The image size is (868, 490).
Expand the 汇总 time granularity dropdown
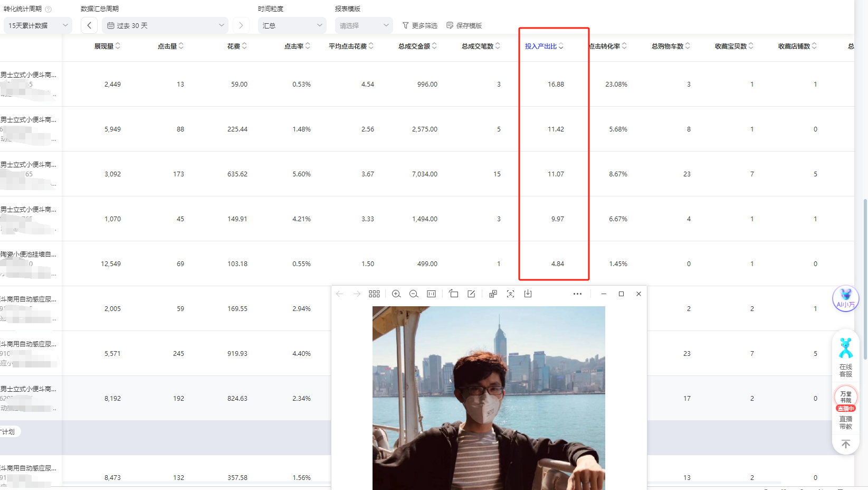coord(292,25)
